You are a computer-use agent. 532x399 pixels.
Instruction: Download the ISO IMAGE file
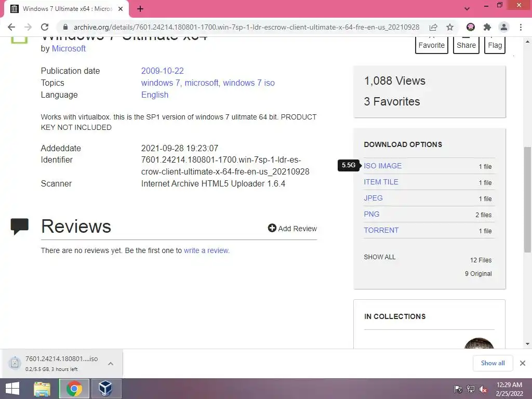pyautogui.click(x=383, y=166)
